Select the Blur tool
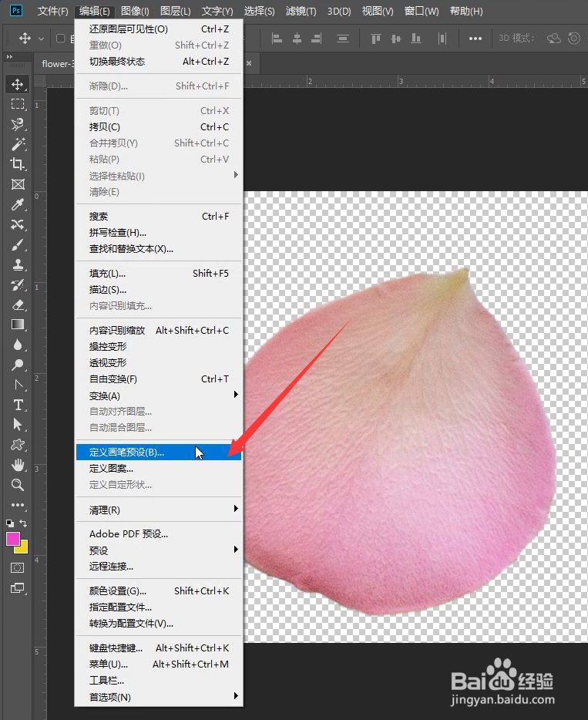The width and height of the screenshot is (588, 720). (18, 345)
